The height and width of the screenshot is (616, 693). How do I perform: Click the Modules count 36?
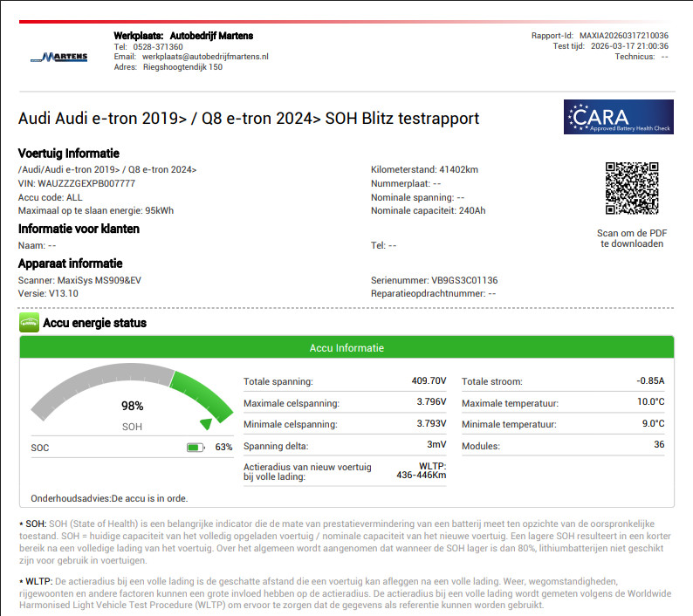tap(658, 446)
